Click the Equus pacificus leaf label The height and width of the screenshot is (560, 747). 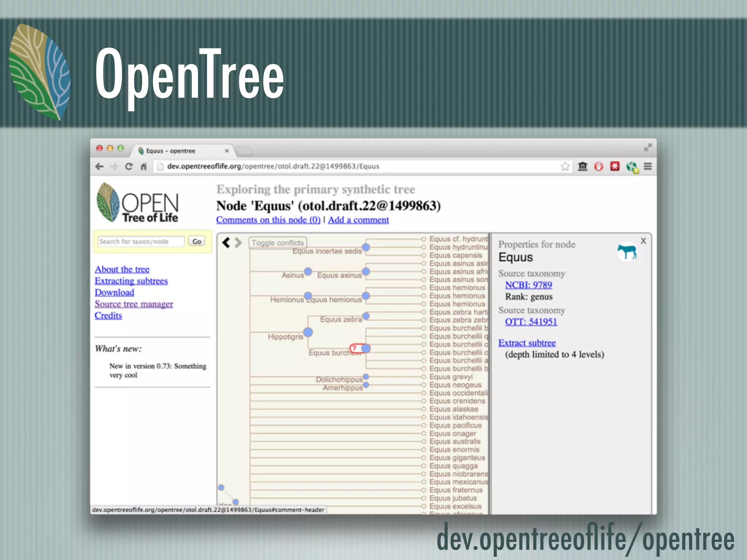pyautogui.click(x=455, y=425)
